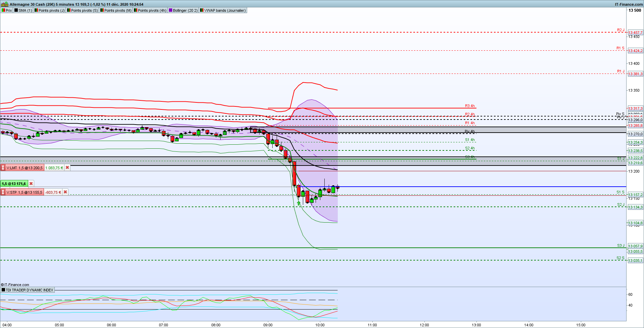Screen dimensions: 644x328
Task: Click the purple Bollinger color swatch
Action: click(x=171, y=10)
